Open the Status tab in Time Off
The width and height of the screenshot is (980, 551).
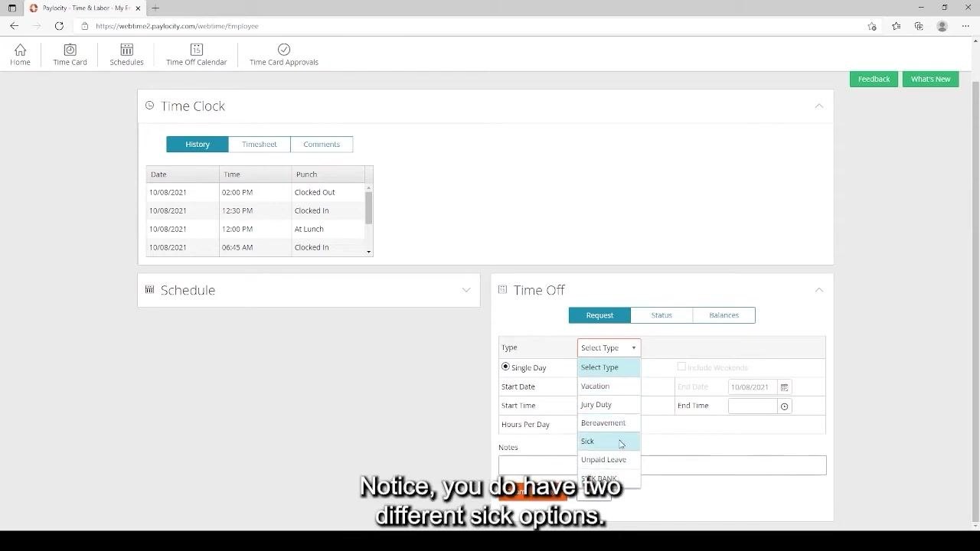pos(661,315)
